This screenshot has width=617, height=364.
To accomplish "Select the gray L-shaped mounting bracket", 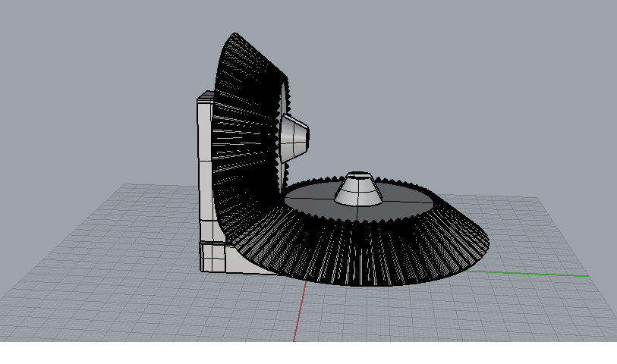I will pyautogui.click(x=206, y=180).
